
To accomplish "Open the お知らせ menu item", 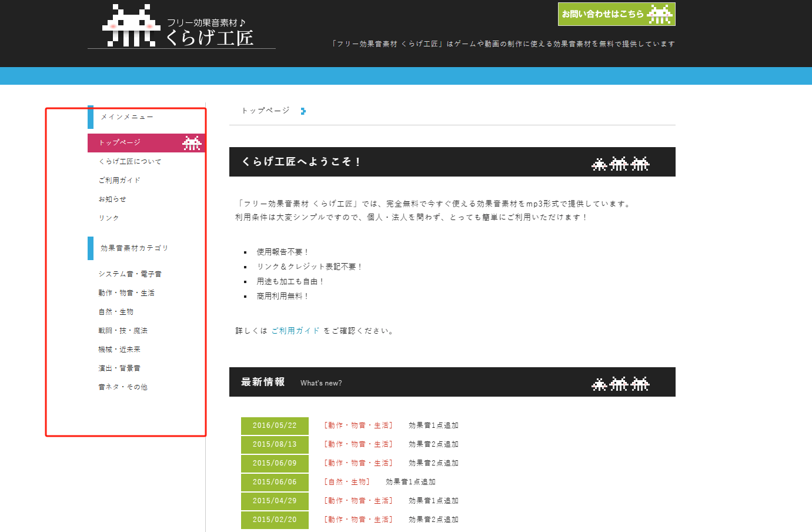I will click(112, 199).
